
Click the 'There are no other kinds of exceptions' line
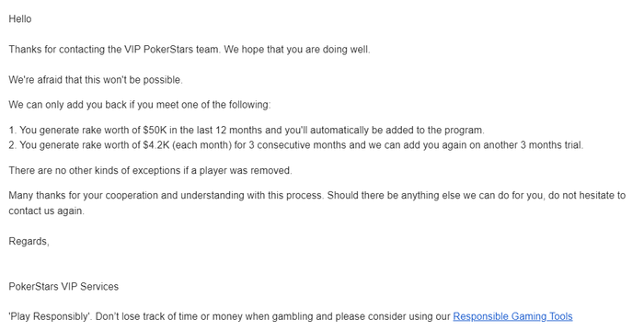[x=150, y=170]
